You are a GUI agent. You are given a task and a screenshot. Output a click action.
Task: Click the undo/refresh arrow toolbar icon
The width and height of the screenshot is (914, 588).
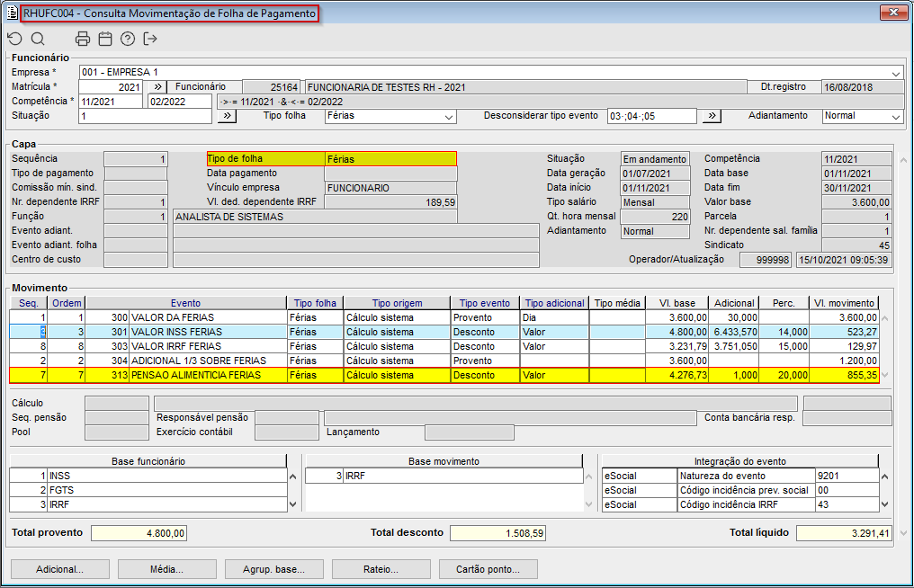(x=14, y=39)
